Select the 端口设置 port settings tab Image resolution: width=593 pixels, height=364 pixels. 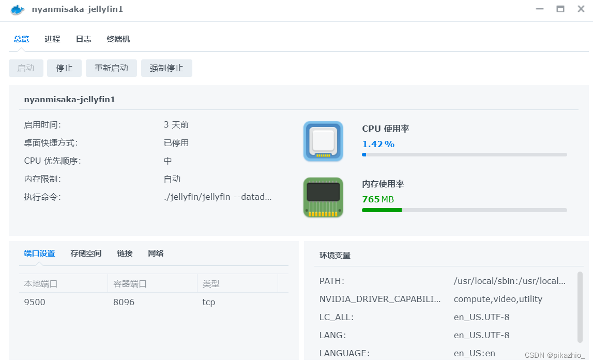(39, 254)
